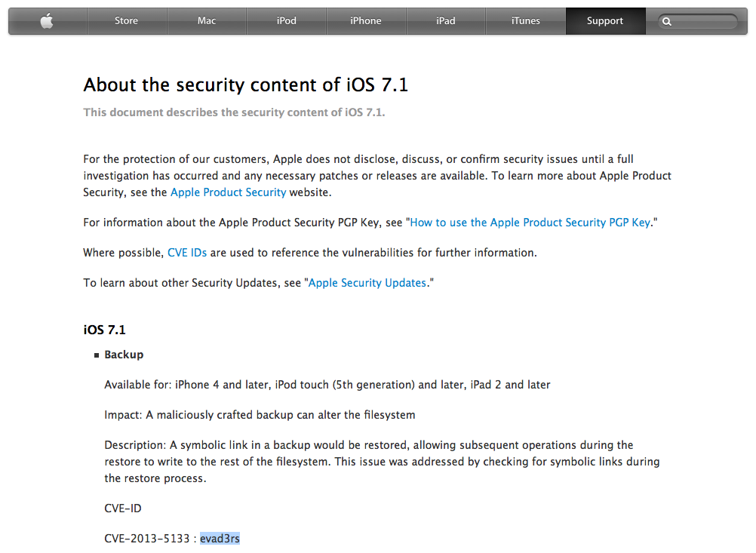This screenshot has width=756, height=553.
Task: Click the gray document subtitle text
Action: click(x=234, y=112)
